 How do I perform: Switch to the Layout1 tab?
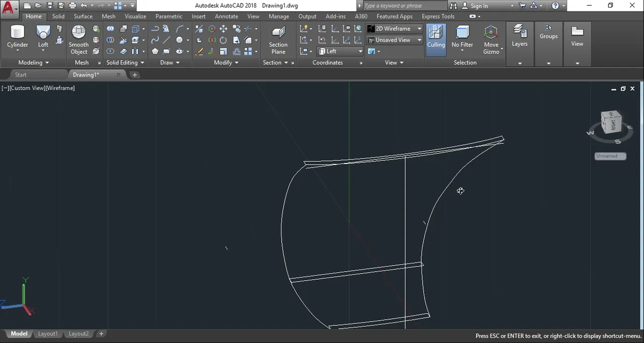pyautogui.click(x=48, y=334)
